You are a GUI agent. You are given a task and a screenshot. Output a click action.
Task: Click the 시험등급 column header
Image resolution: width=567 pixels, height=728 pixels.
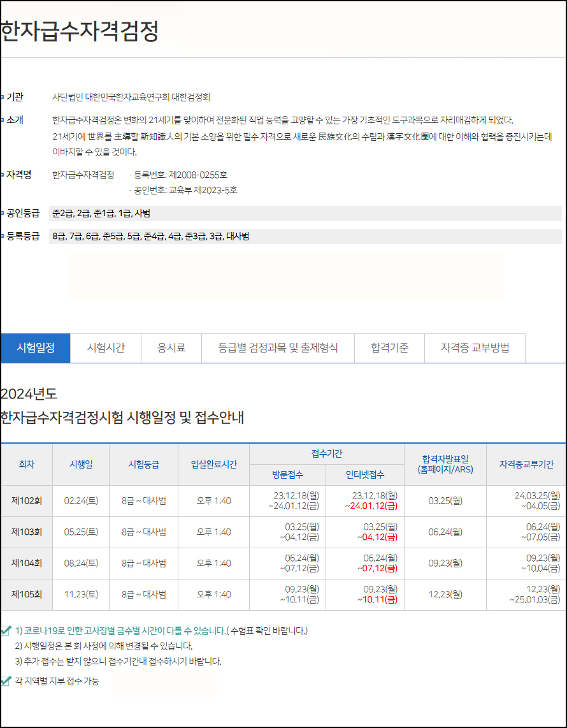click(x=144, y=464)
